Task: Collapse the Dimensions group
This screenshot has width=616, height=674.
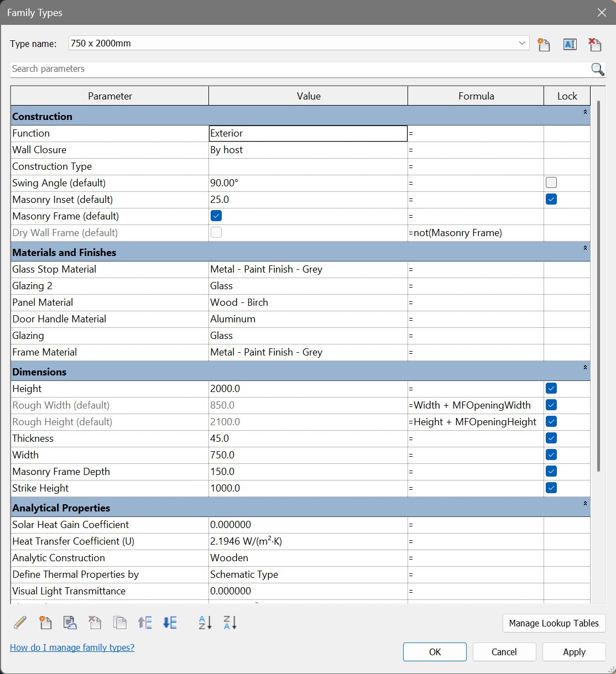Action: pos(585,368)
